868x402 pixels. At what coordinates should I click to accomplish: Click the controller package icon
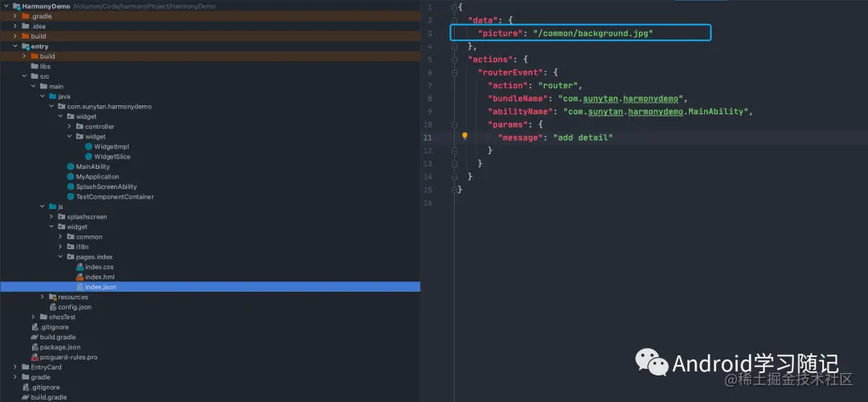click(x=80, y=126)
